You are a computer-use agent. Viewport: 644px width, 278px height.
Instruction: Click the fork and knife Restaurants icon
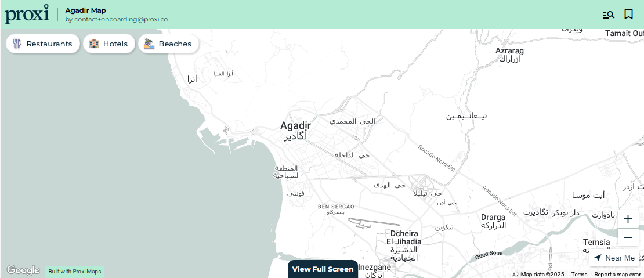coord(17,44)
